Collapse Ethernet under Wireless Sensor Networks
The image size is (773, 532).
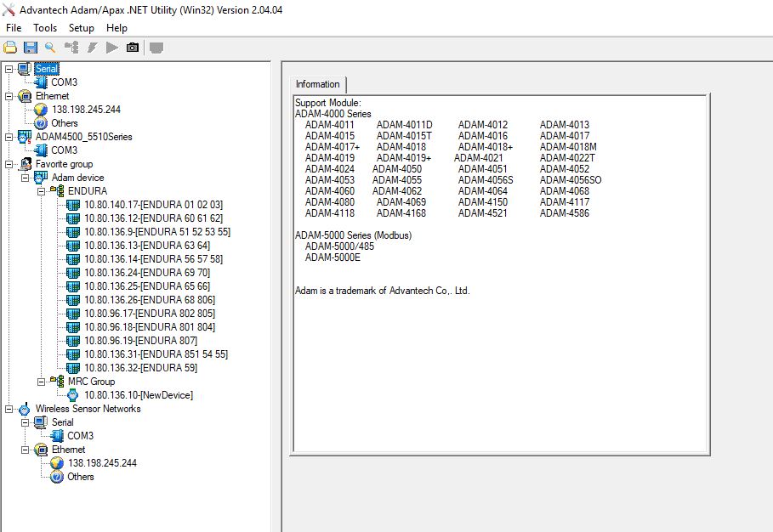[x=26, y=450]
